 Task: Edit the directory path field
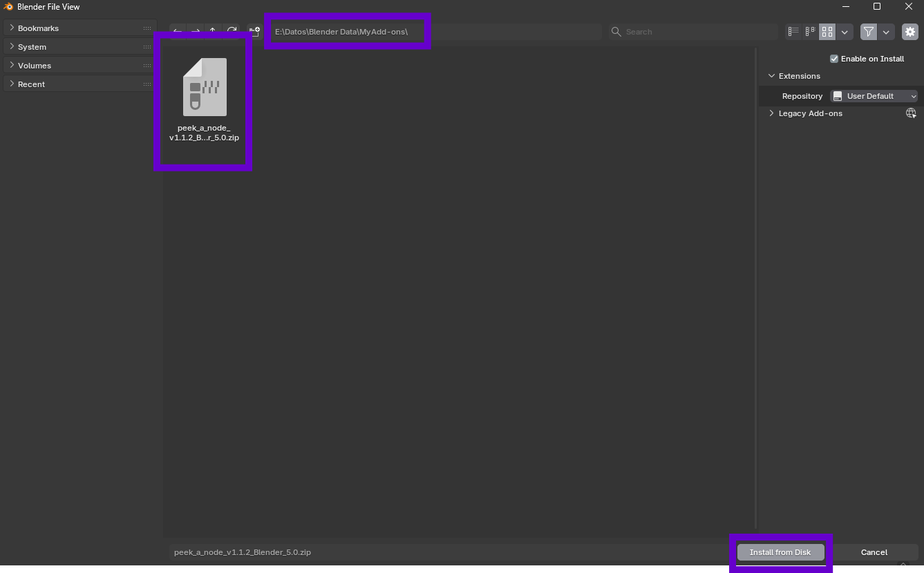point(435,32)
